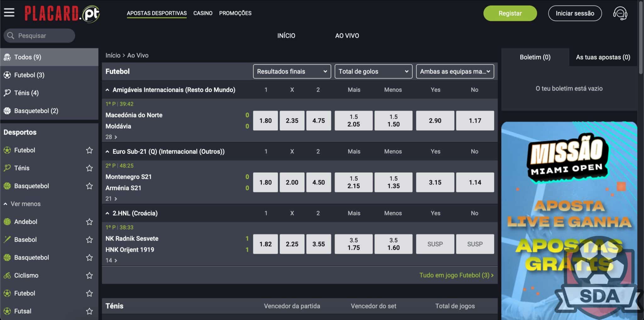644x320 pixels.
Task: Click the Andebol ball icon
Action: click(x=7, y=222)
